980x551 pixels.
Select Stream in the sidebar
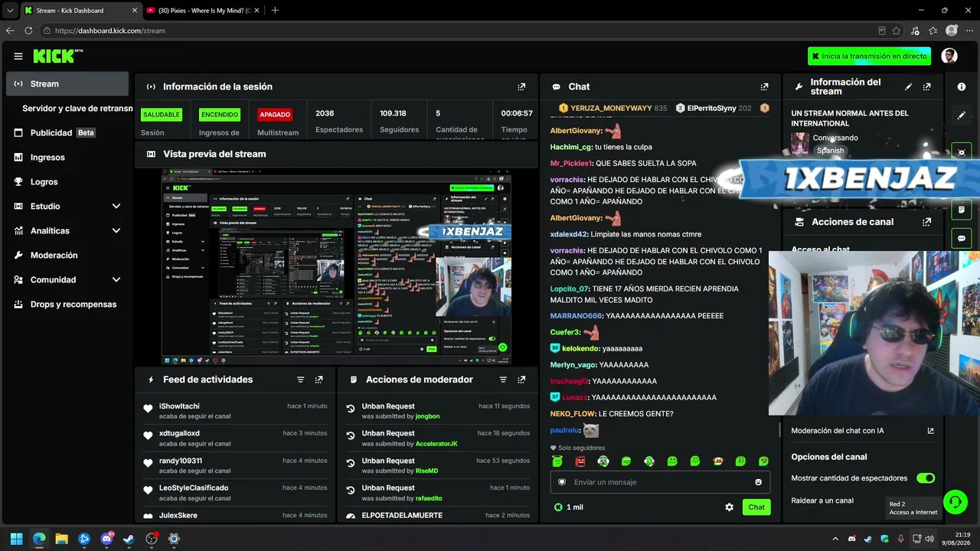click(67, 84)
